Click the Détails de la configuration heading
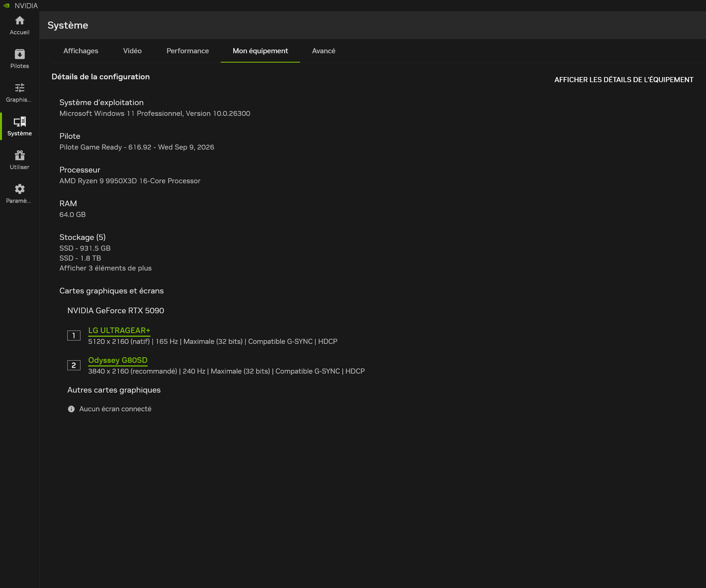Viewport: 706px width, 588px height. (x=100, y=77)
